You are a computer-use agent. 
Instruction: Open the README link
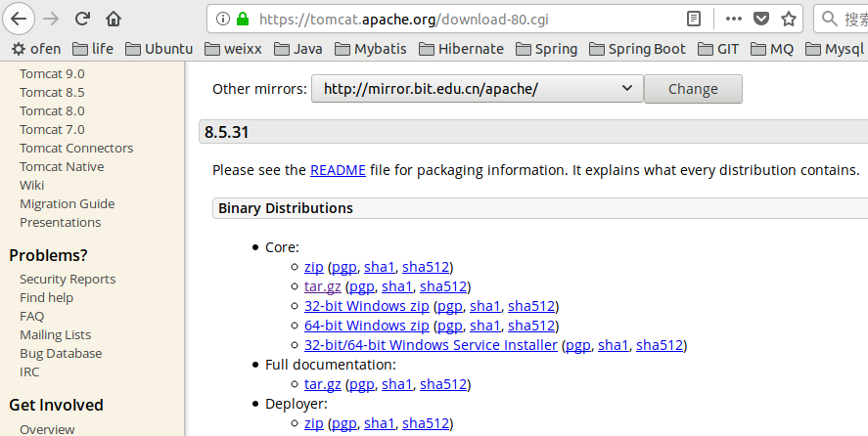tap(338, 170)
